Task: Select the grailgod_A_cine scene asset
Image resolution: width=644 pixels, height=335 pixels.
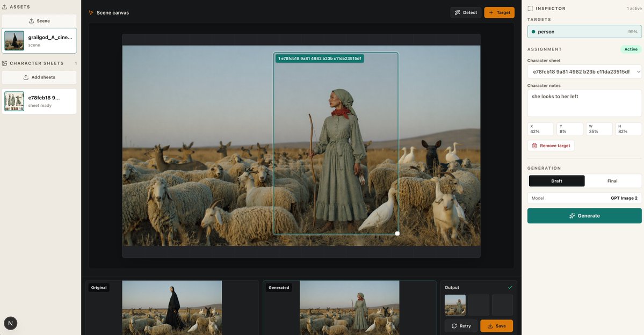Action: pos(39,41)
